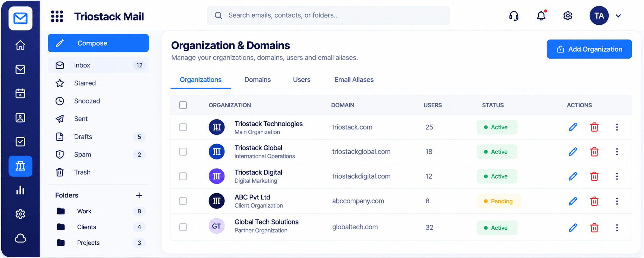This screenshot has width=644, height=258.
Task: Delete the Triostack Digital organization
Action: click(594, 176)
